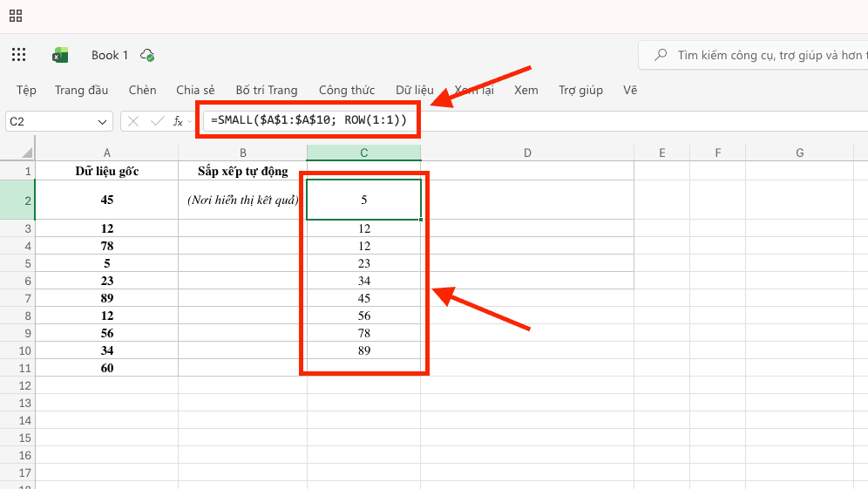The height and width of the screenshot is (489, 868).
Task: Click the Book 1 file name
Action: (x=110, y=55)
